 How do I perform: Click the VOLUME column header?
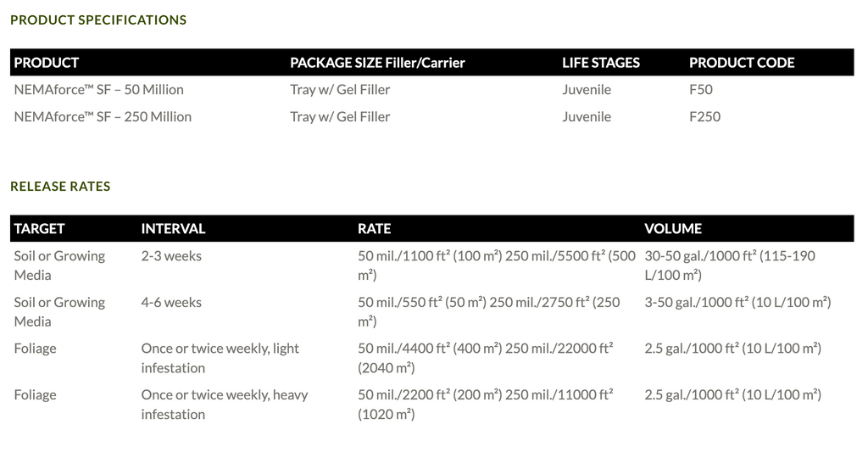(673, 229)
